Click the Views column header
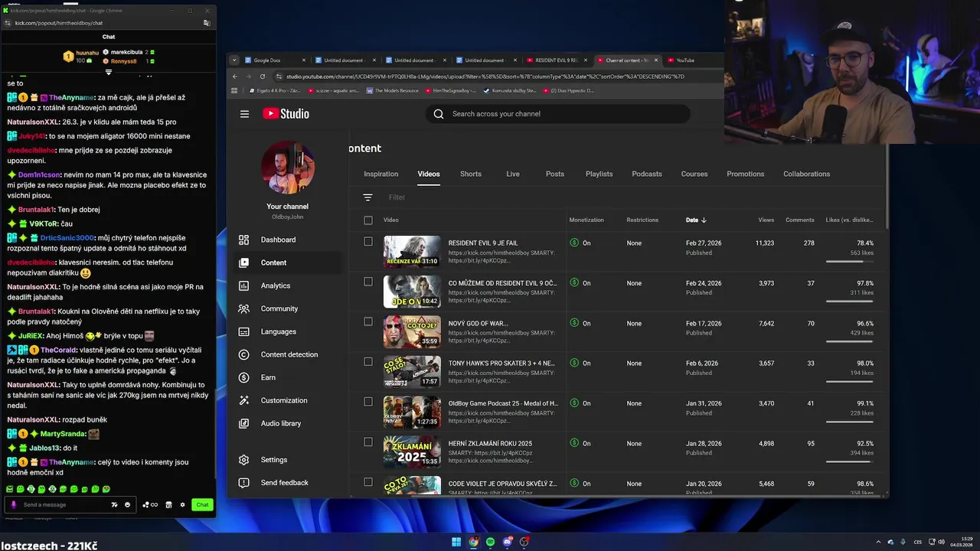Image resolution: width=980 pixels, height=551 pixels. coord(766,220)
